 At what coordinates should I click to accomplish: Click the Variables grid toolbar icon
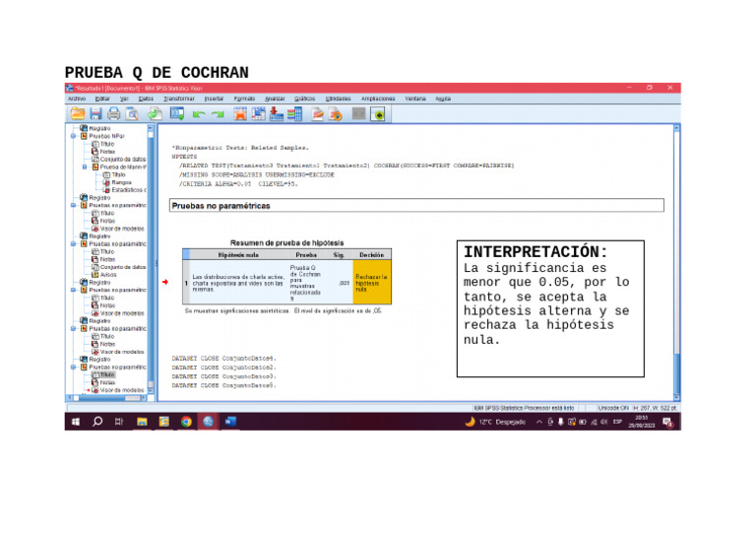294,114
